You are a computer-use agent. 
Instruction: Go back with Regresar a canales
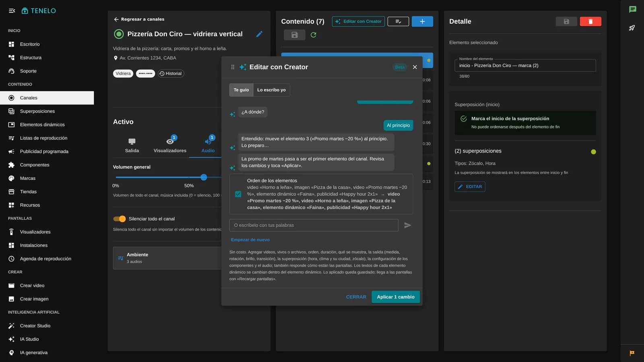point(139,19)
